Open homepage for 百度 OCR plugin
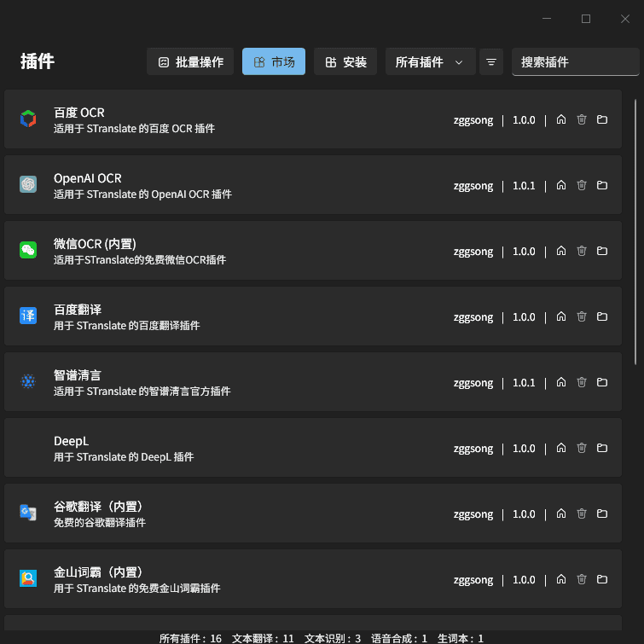Image resolution: width=644 pixels, height=644 pixels. (561, 119)
